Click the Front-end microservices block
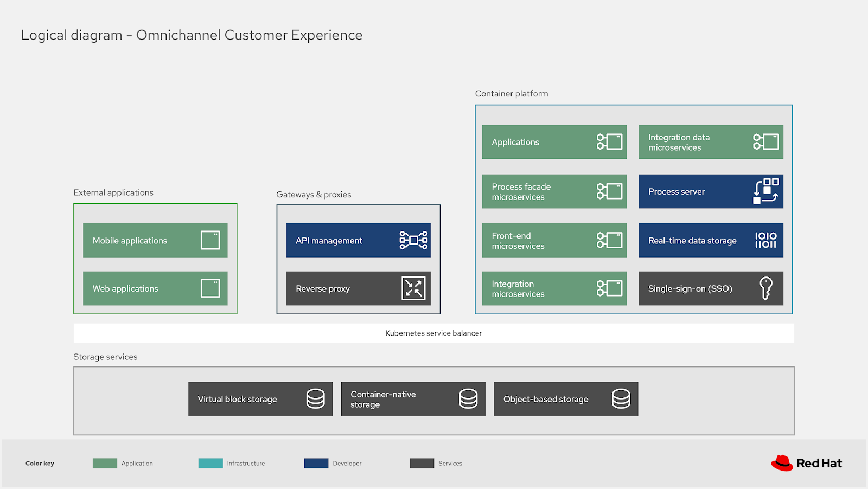Screen dimensions: 868x489 click(x=554, y=240)
